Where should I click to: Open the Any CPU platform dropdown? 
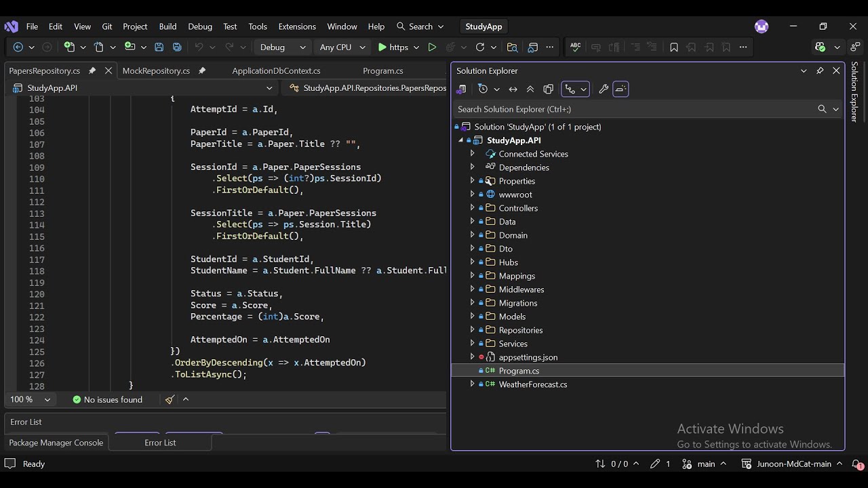point(342,47)
